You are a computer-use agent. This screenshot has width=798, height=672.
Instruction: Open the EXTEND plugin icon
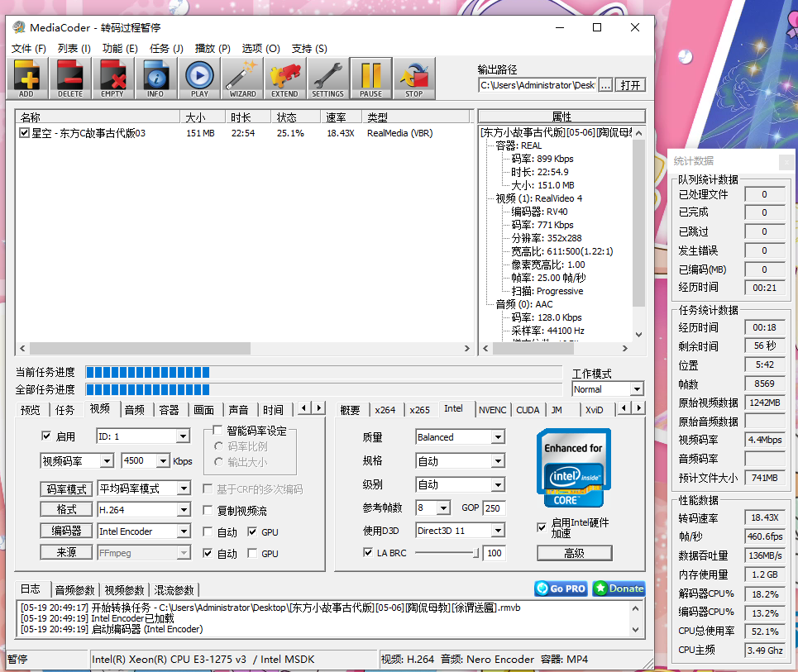(x=284, y=79)
